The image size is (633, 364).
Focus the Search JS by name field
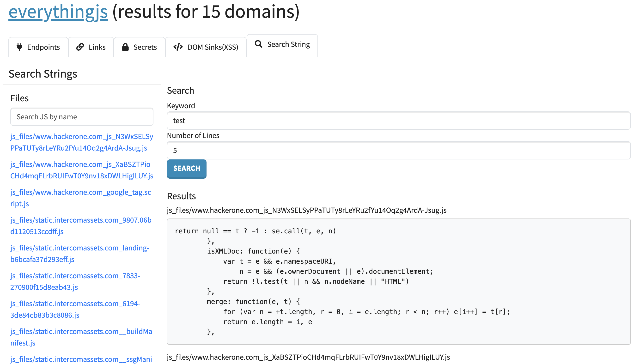click(82, 117)
